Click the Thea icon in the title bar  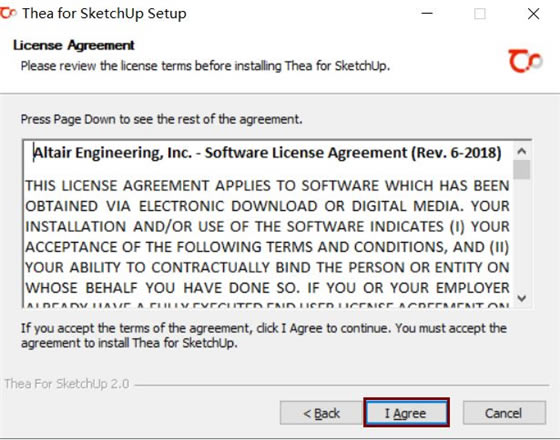click(x=8, y=13)
